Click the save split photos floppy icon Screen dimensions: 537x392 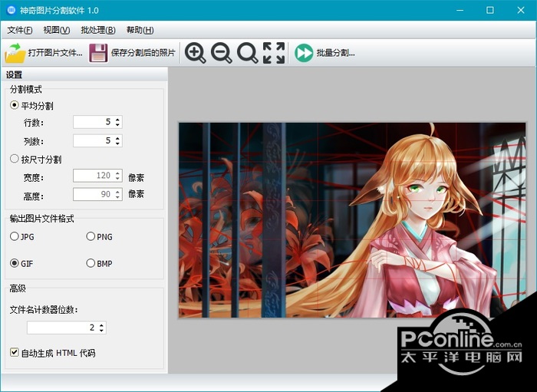pyautogui.click(x=98, y=53)
